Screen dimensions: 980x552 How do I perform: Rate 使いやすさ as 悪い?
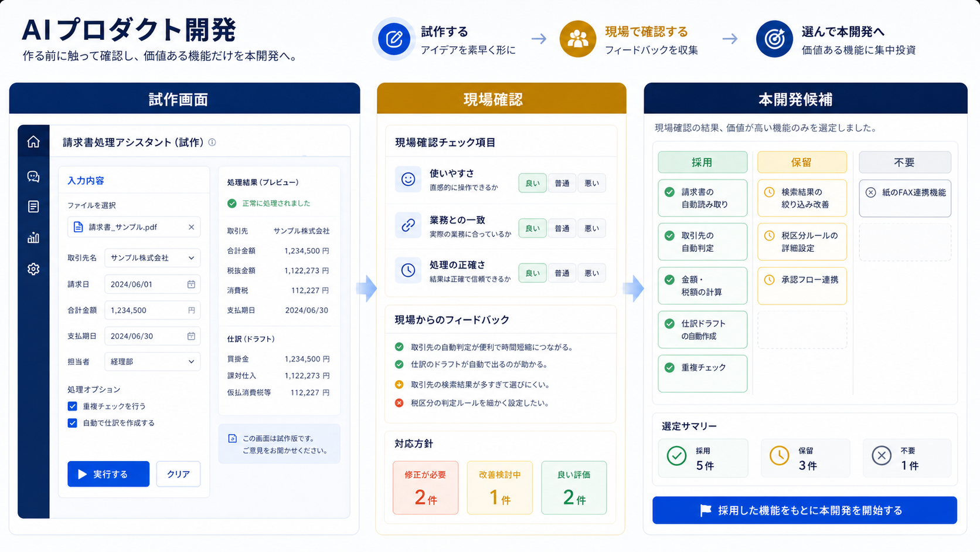tap(591, 183)
